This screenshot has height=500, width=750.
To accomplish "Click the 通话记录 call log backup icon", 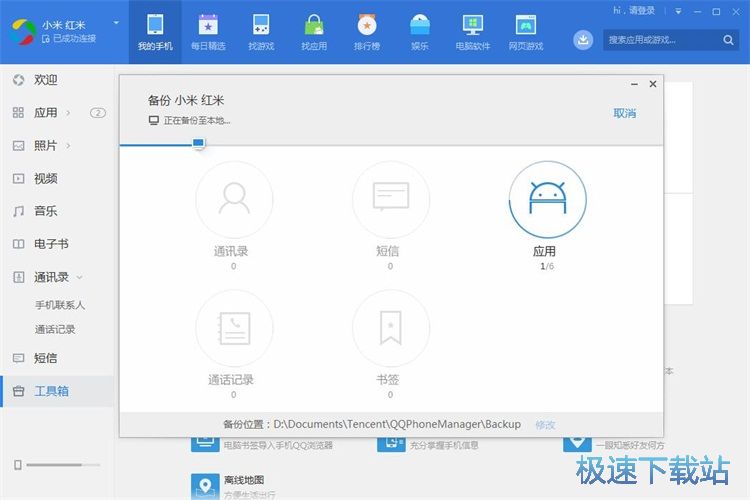I will coord(234,328).
